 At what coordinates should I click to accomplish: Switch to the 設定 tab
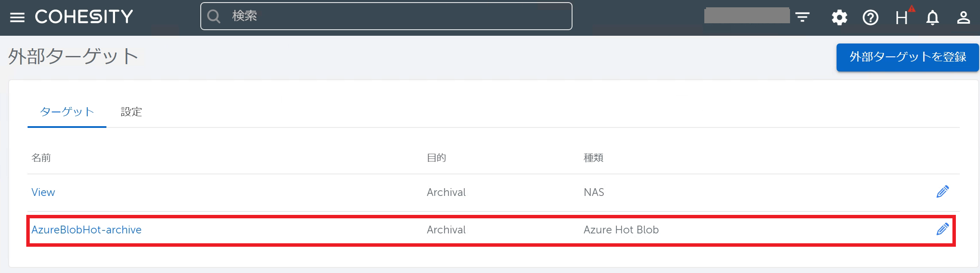tap(131, 112)
